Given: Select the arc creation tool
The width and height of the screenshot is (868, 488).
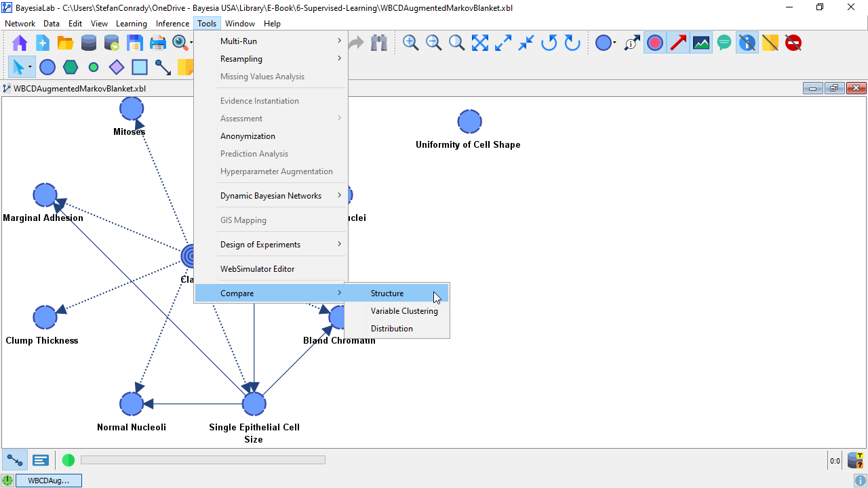Looking at the screenshot, I should 163,67.
